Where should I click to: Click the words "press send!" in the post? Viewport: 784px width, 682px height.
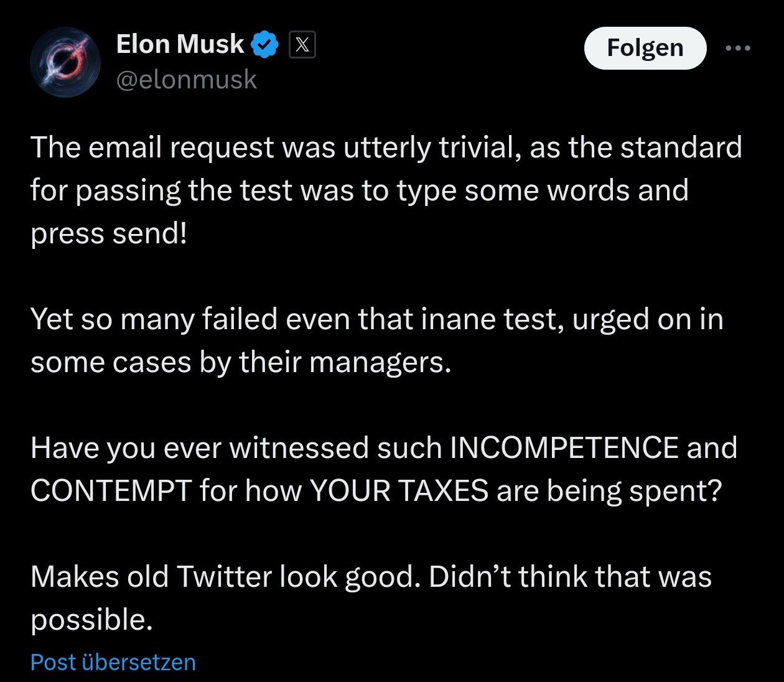109,233
